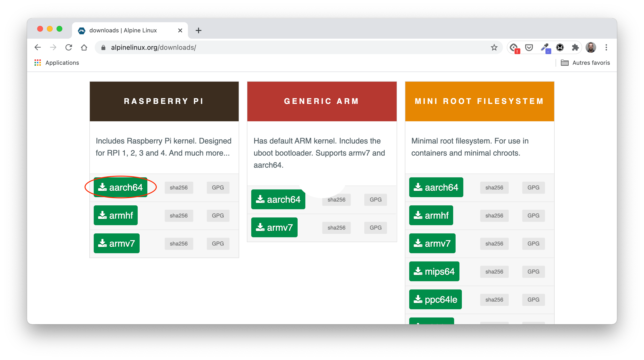This screenshot has height=360, width=644.
Task: Download Mini Root Filesystem aarch64
Action: (x=436, y=187)
